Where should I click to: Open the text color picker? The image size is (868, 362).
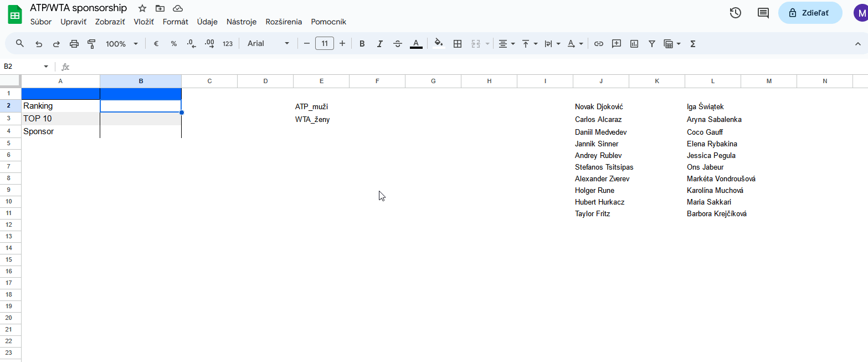(x=416, y=44)
